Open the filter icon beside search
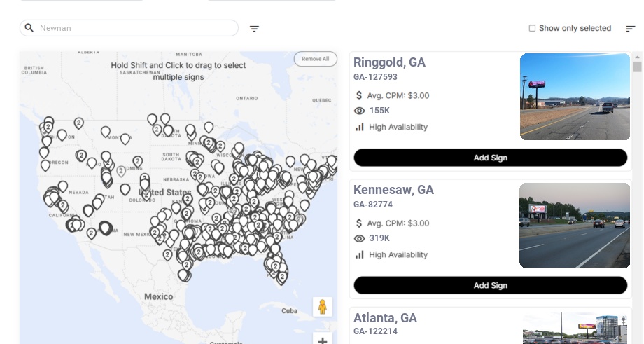644x344 pixels. (x=255, y=29)
